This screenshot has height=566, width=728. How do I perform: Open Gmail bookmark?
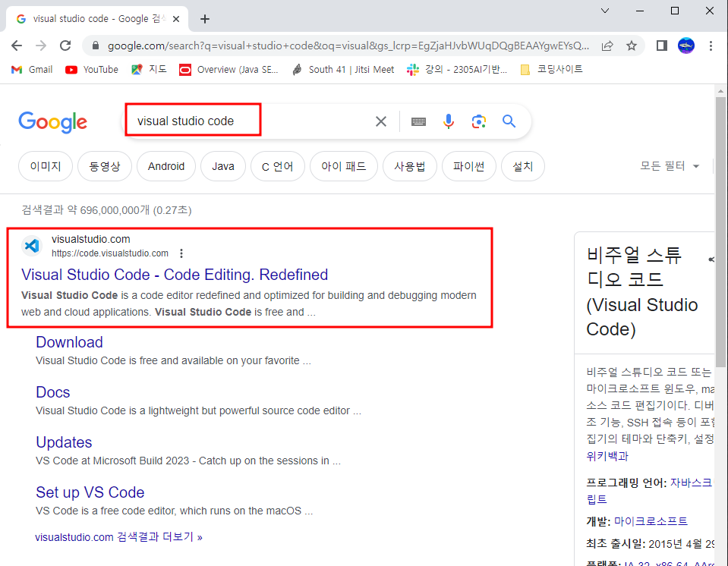tap(32, 70)
